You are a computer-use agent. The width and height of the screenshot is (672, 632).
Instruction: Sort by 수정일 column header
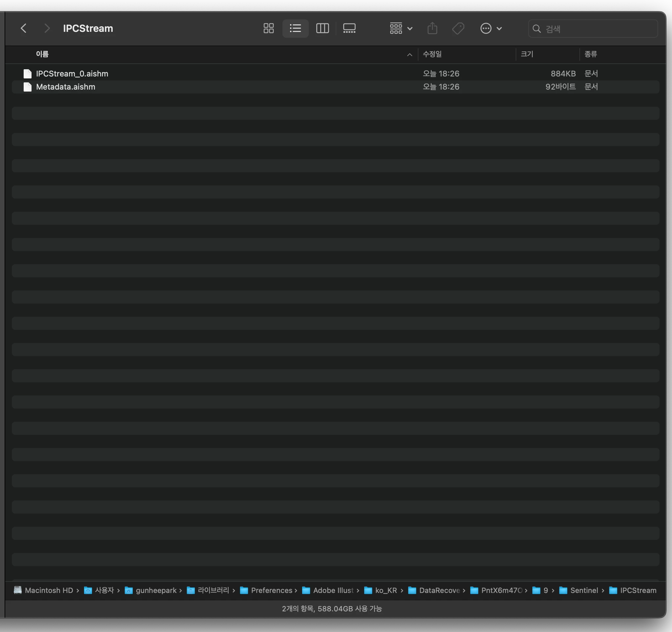pos(432,54)
